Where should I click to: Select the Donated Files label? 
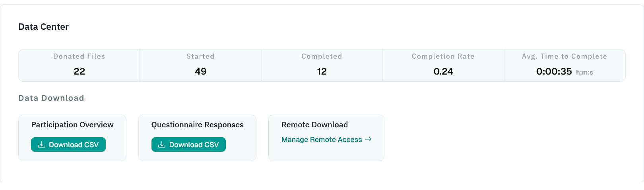[79, 56]
